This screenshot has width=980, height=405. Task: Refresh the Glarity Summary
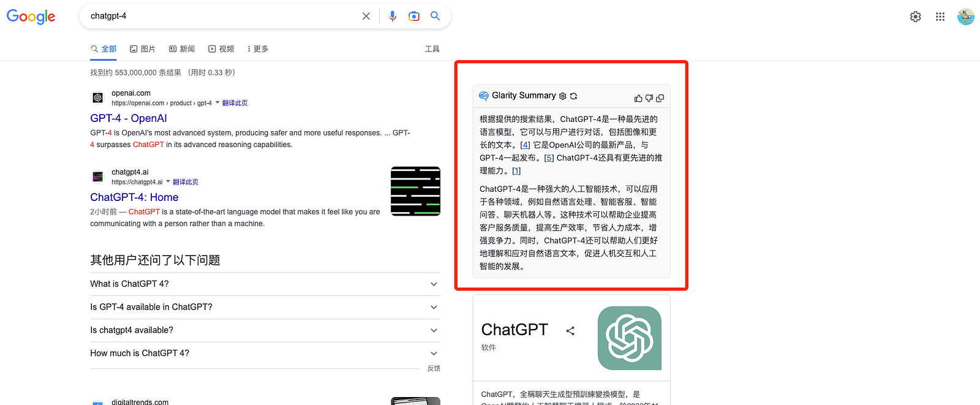[573, 96]
